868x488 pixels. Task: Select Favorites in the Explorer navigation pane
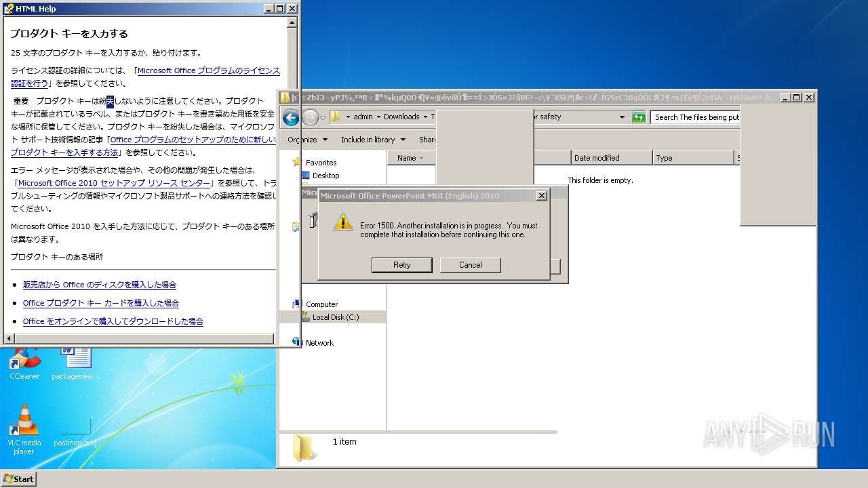(321, 163)
